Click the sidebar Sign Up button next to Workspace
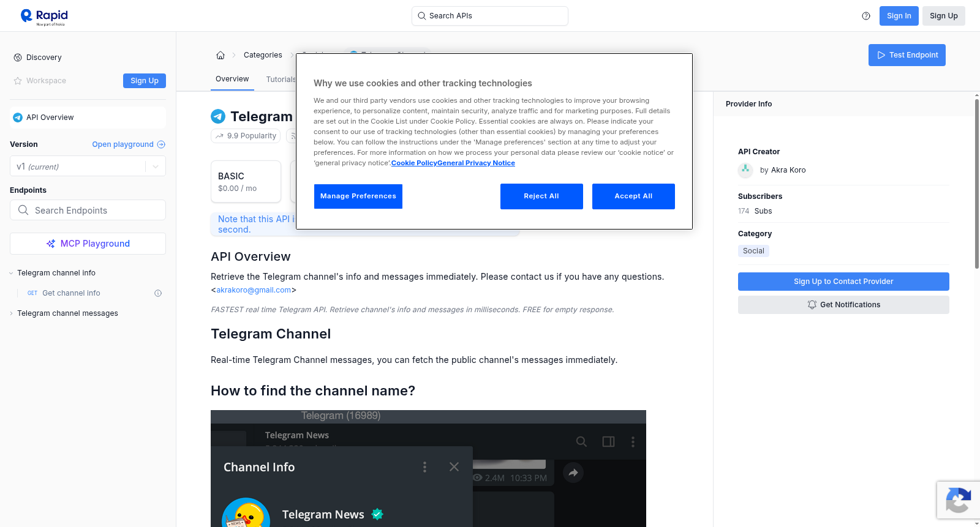Image resolution: width=980 pixels, height=527 pixels. coord(145,81)
